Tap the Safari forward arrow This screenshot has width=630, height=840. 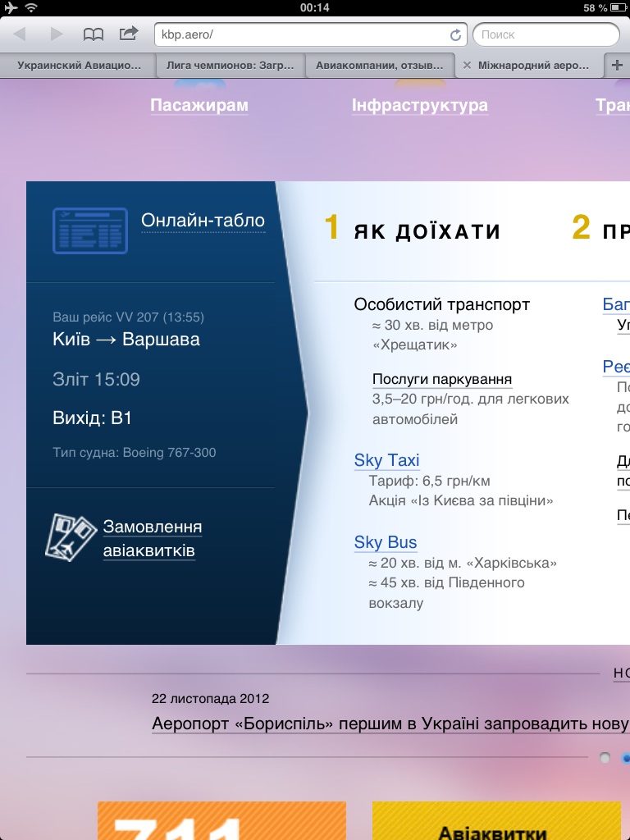point(57,34)
